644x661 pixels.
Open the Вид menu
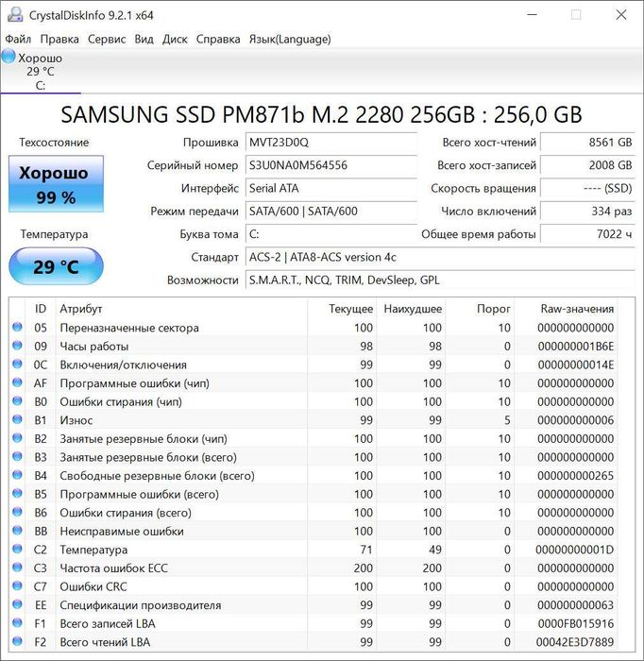point(144,40)
